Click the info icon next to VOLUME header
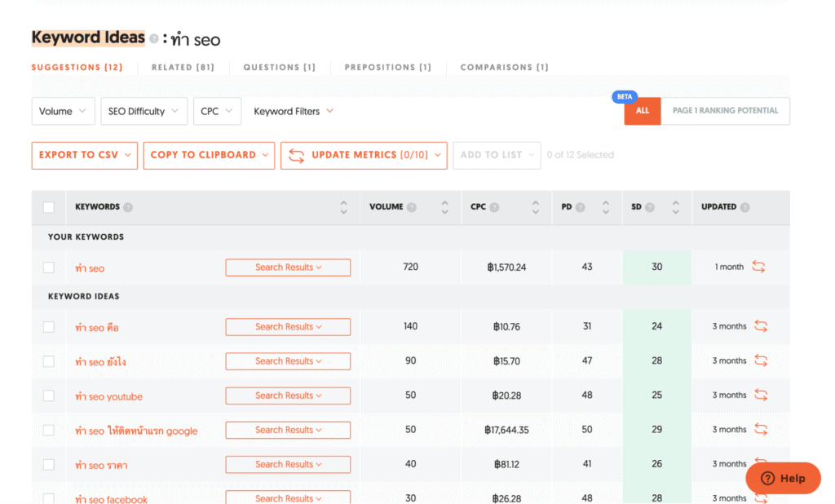Viewport: 835px width, 504px height. pyautogui.click(x=413, y=207)
